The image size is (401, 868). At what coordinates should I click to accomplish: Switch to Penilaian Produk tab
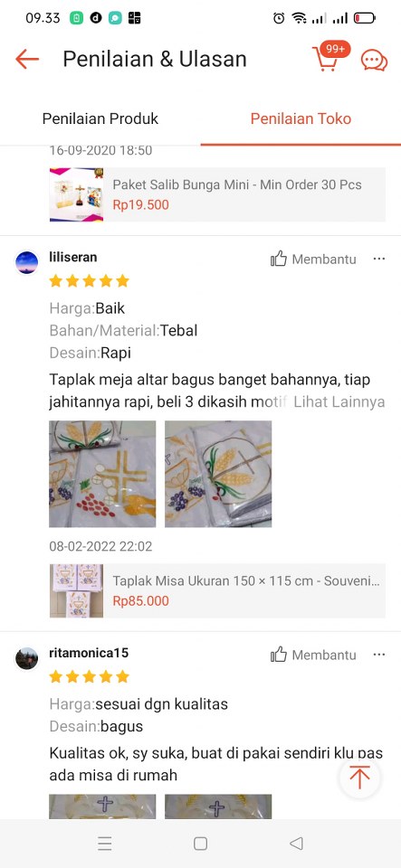100,118
